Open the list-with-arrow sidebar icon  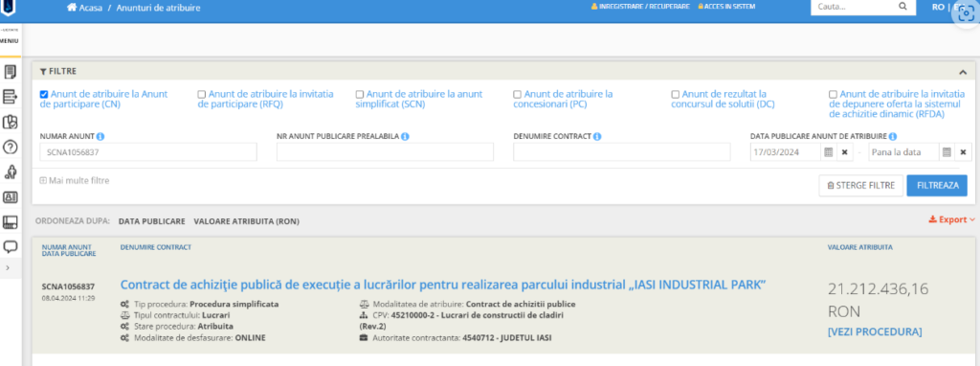point(10,97)
